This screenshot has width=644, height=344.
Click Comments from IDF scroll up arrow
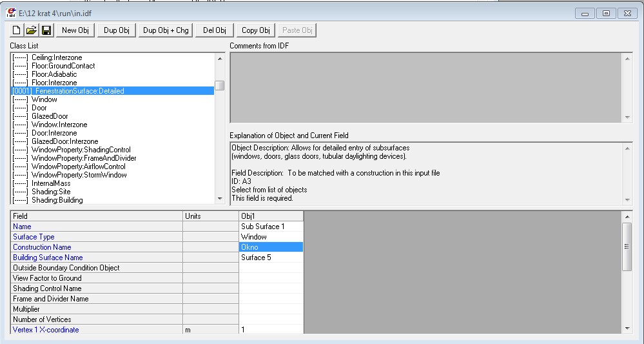627,58
